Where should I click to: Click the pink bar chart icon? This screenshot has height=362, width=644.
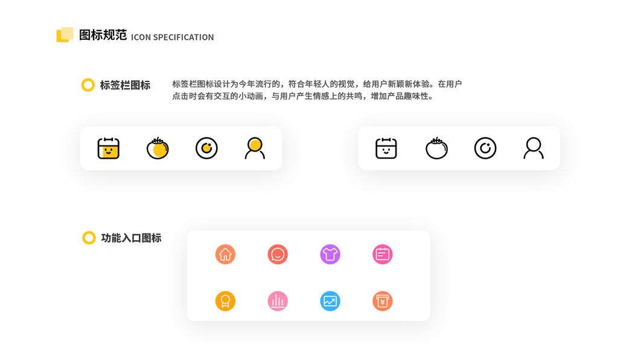coord(278,301)
